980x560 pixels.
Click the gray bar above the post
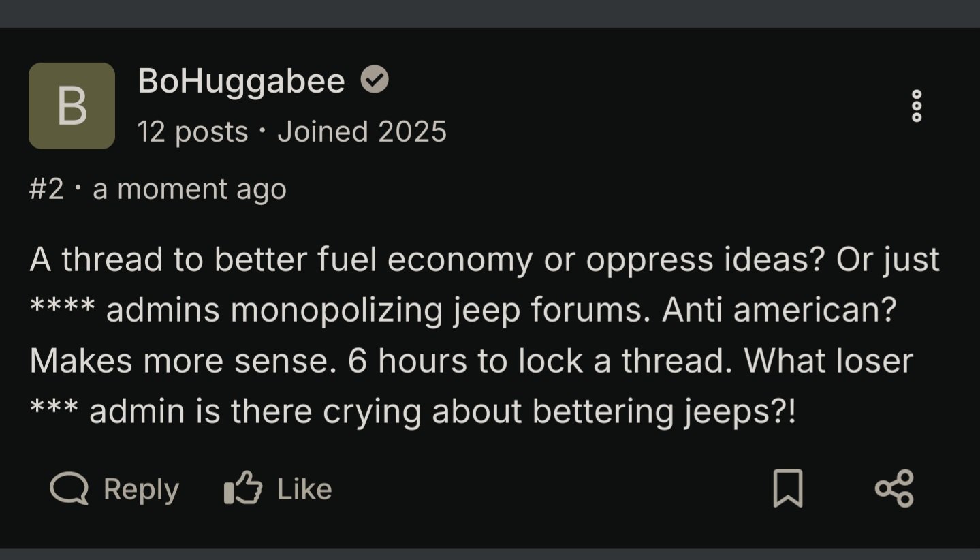click(x=490, y=13)
